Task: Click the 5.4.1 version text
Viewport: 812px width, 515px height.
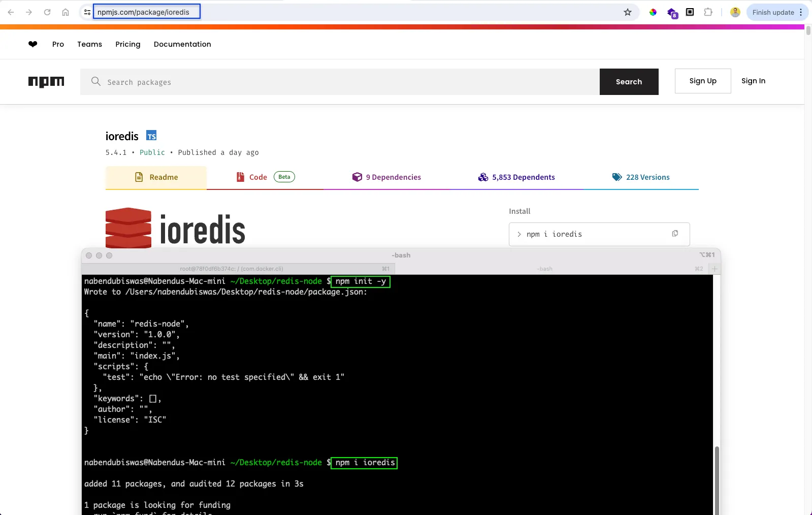Action: pos(116,152)
